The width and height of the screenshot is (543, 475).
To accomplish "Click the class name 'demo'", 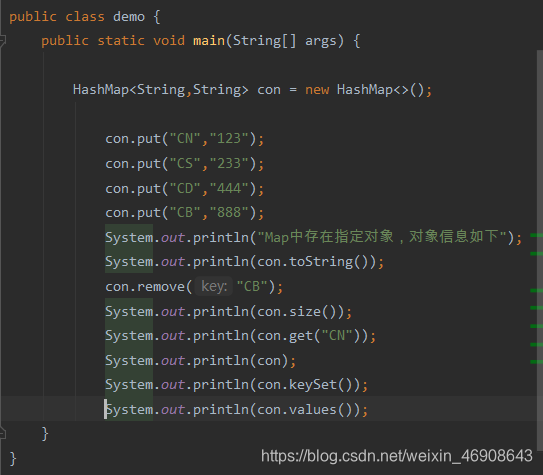I will click(129, 17).
